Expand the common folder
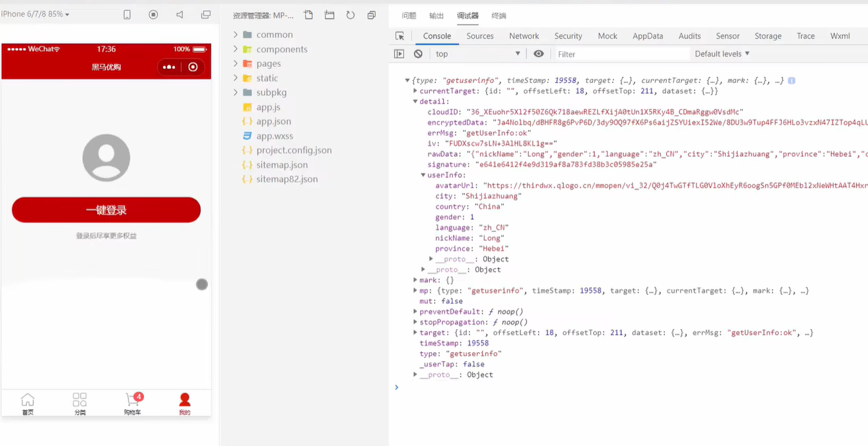 coord(236,35)
